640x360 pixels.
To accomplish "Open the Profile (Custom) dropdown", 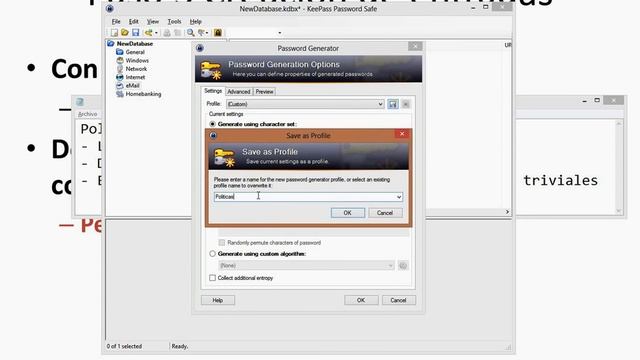I will 305,104.
